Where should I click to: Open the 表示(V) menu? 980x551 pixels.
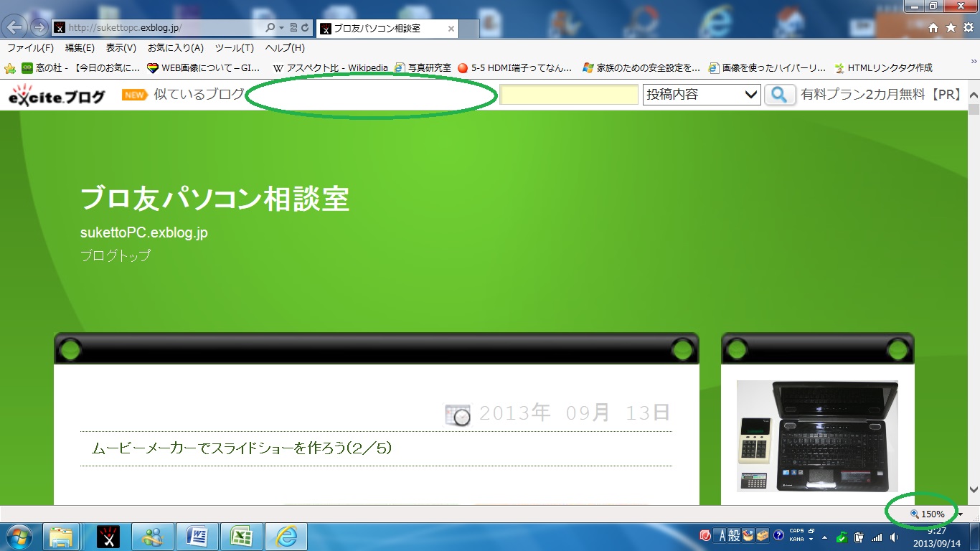(121, 48)
